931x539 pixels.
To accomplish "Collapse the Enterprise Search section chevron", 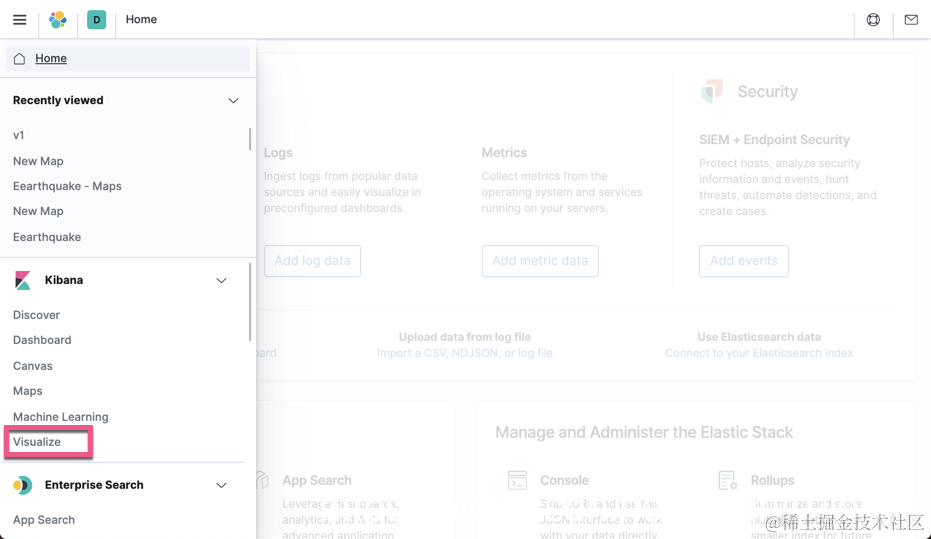I will (221, 485).
